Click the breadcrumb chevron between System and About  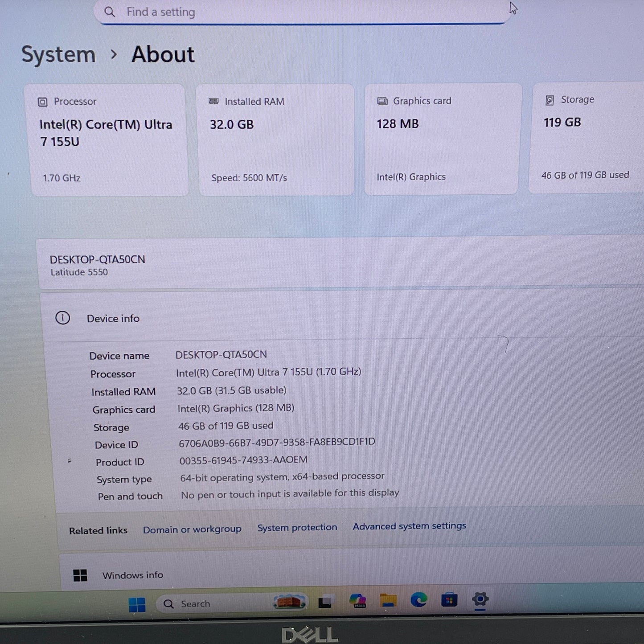coord(114,54)
